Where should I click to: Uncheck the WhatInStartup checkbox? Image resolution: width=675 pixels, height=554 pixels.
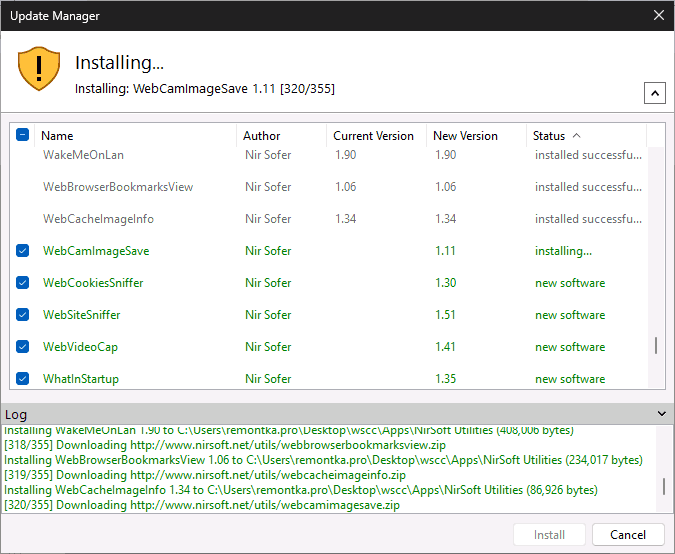click(x=22, y=378)
